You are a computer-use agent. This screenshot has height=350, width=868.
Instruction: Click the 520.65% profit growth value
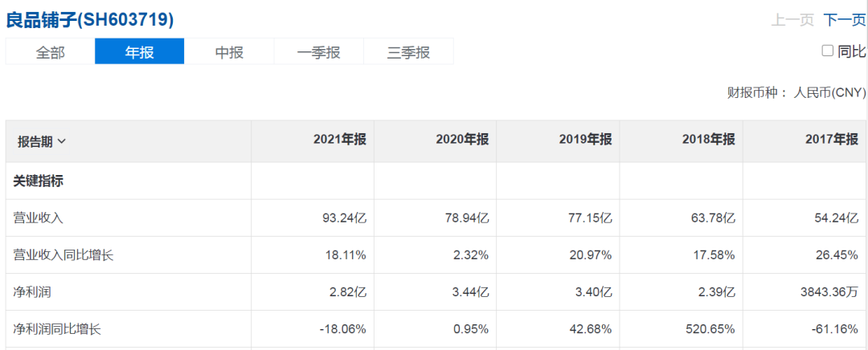pos(710,329)
